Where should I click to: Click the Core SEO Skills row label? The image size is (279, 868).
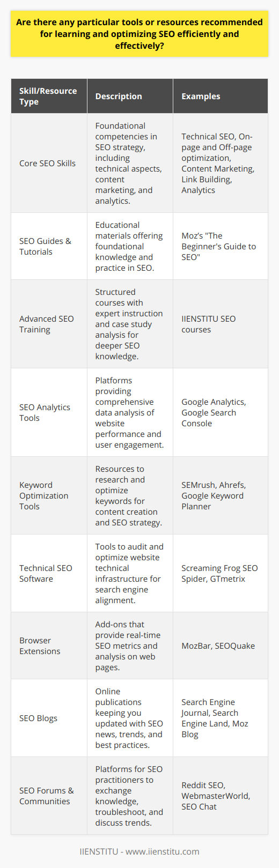(x=47, y=164)
